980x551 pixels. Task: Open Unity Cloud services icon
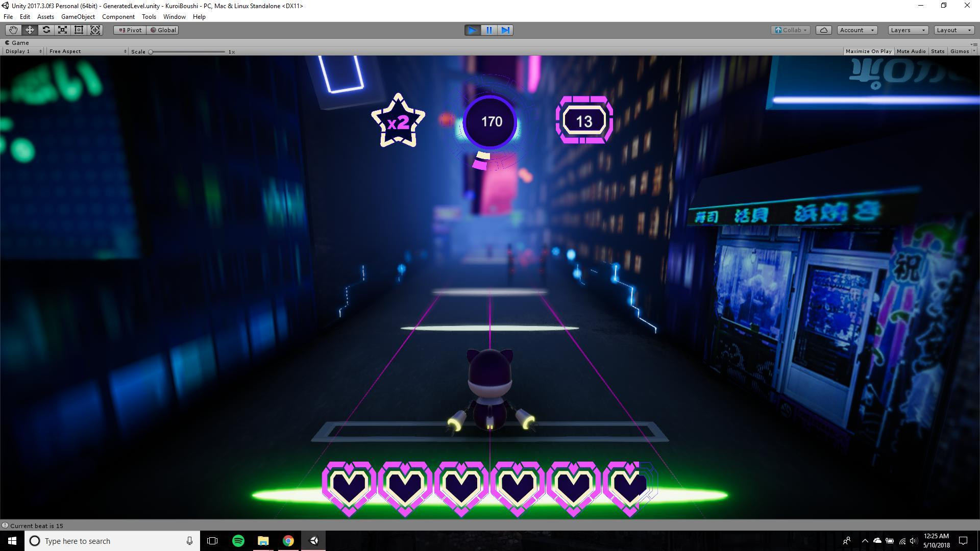tap(823, 30)
